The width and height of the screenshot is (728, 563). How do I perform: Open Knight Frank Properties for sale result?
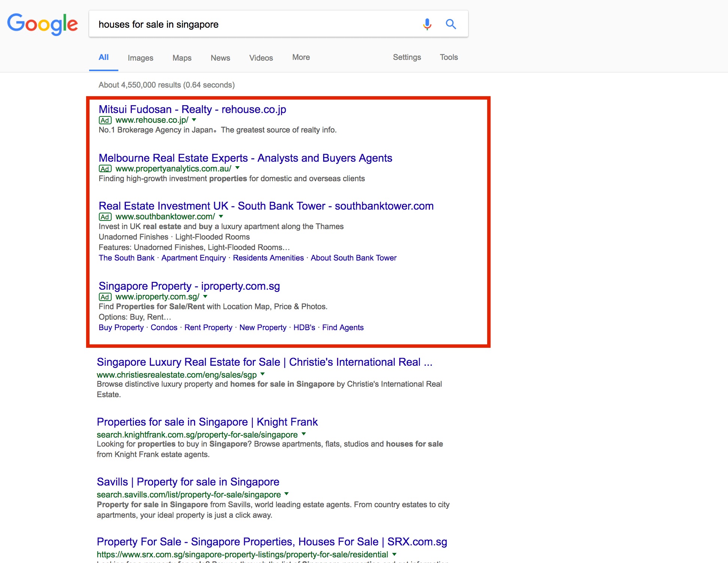pyautogui.click(x=207, y=422)
